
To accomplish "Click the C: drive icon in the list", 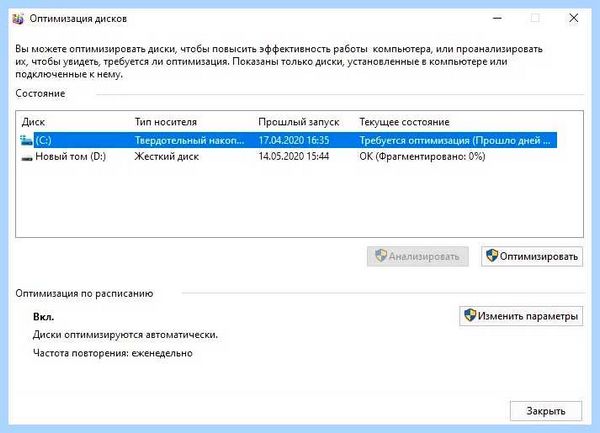I will tap(26, 140).
